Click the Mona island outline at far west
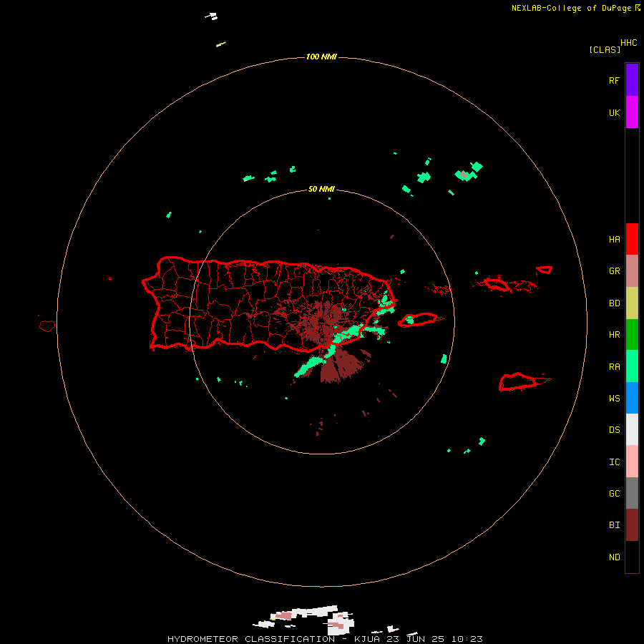The width and height of the screenshot is (644, 644). pos(47,326)
